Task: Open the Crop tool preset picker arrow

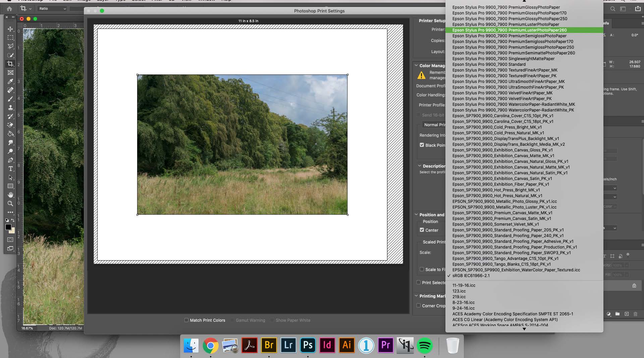Action: pos(30,9)
